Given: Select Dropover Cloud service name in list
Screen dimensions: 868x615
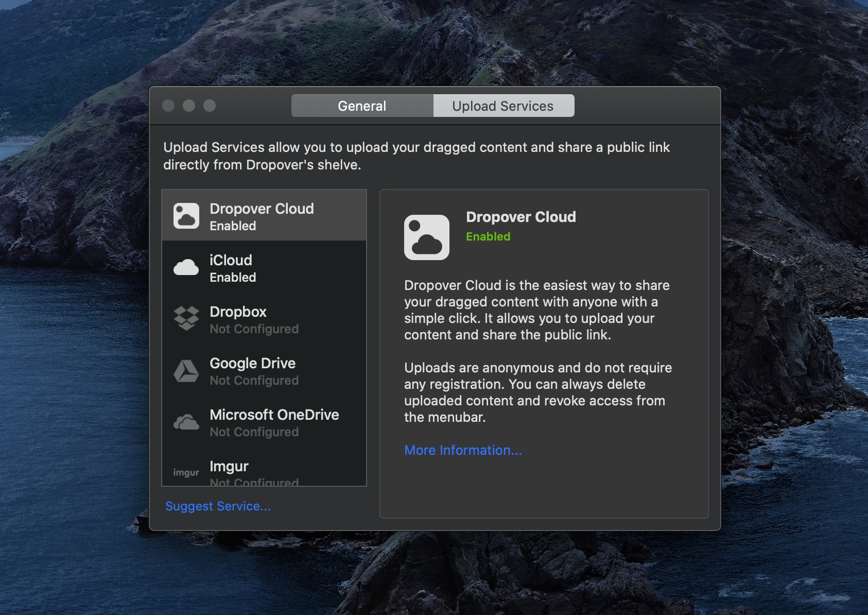Looking at the screenshot, I should (x=262, y=209).
